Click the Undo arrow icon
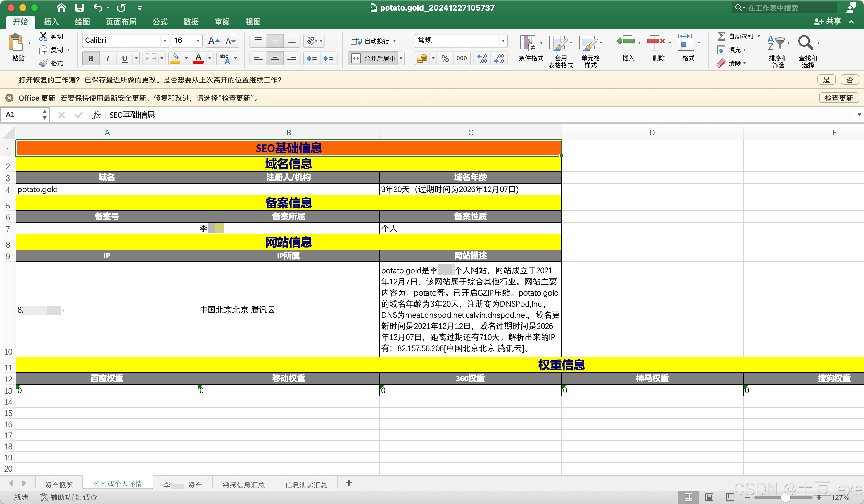 [97, 8]
